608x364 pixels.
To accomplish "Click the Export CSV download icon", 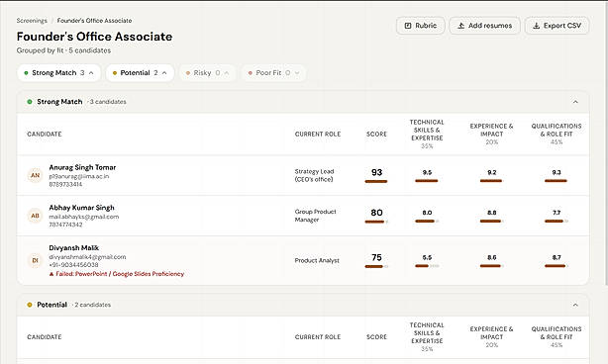I will (x=537, y=26).
